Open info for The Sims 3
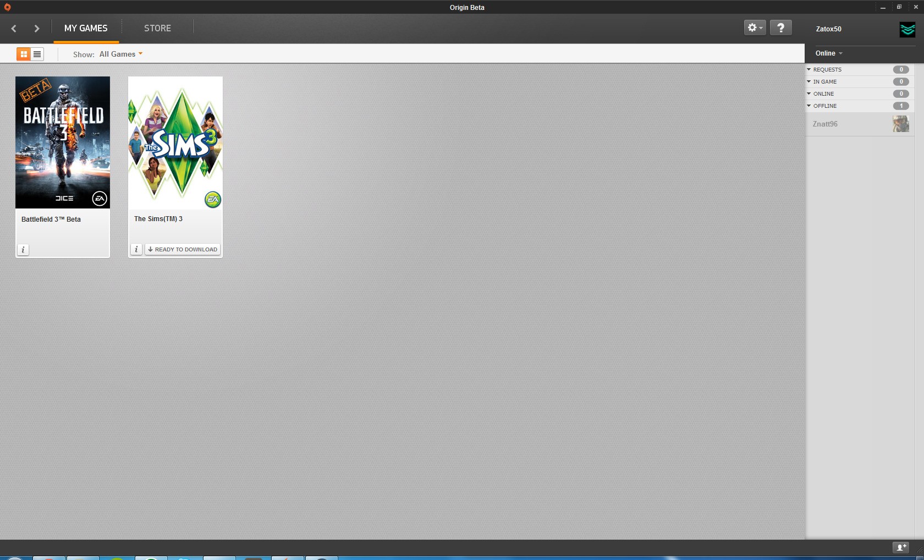The width and height of the screenshot is (924, 560). [x=136, y=249]
